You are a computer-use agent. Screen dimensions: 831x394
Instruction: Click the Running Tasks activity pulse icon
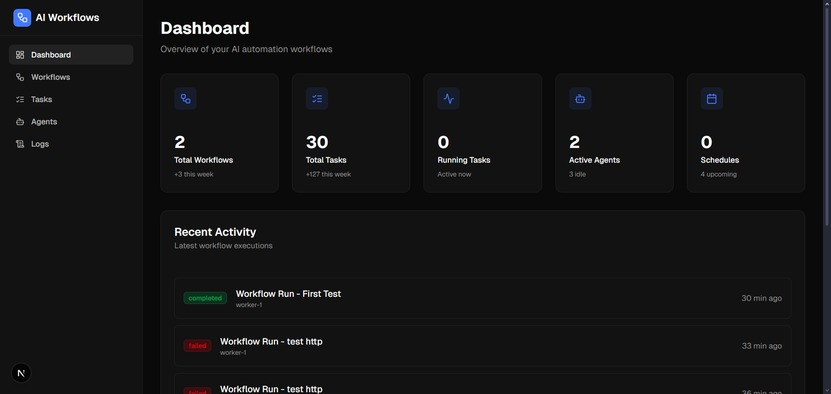point(448,99)
